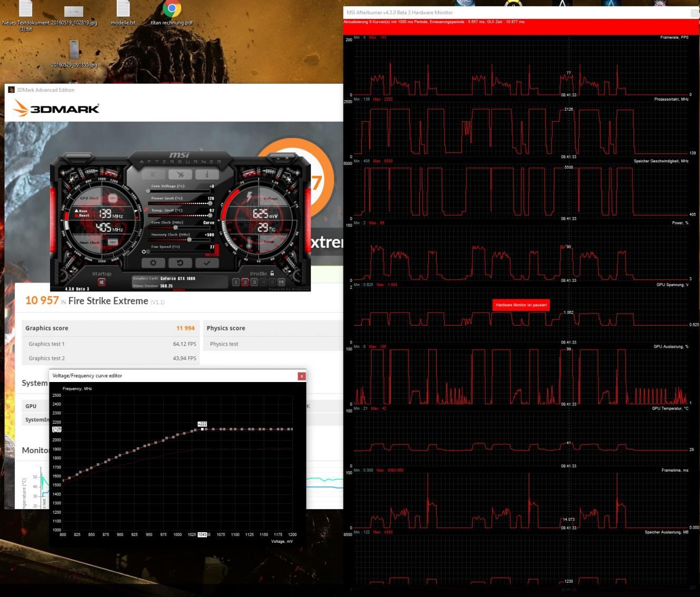The height and width of the screenshot is (597, 700).
Task: Click the Hardware Monitor ist pausiert banner
Action: click(x=521, y=305)
